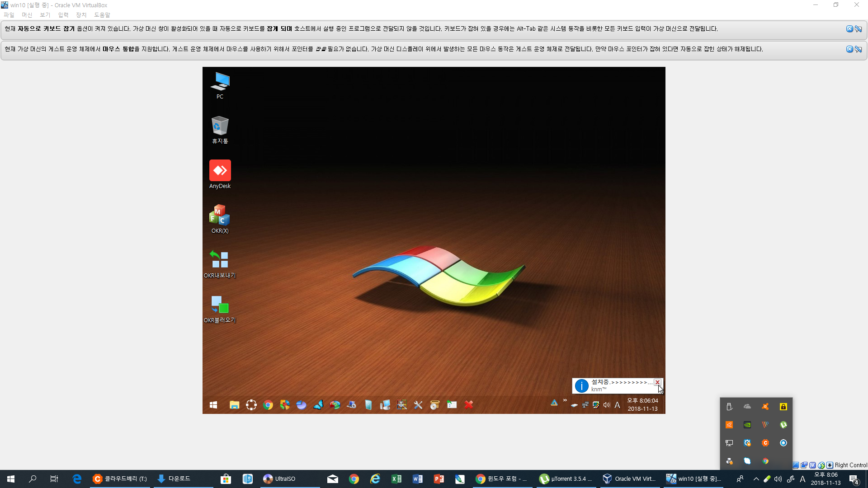The width and height of the screenshot is (868, 488).
Task: Open NVIDIA settings icon in tray popup
Action: (747, 425)
